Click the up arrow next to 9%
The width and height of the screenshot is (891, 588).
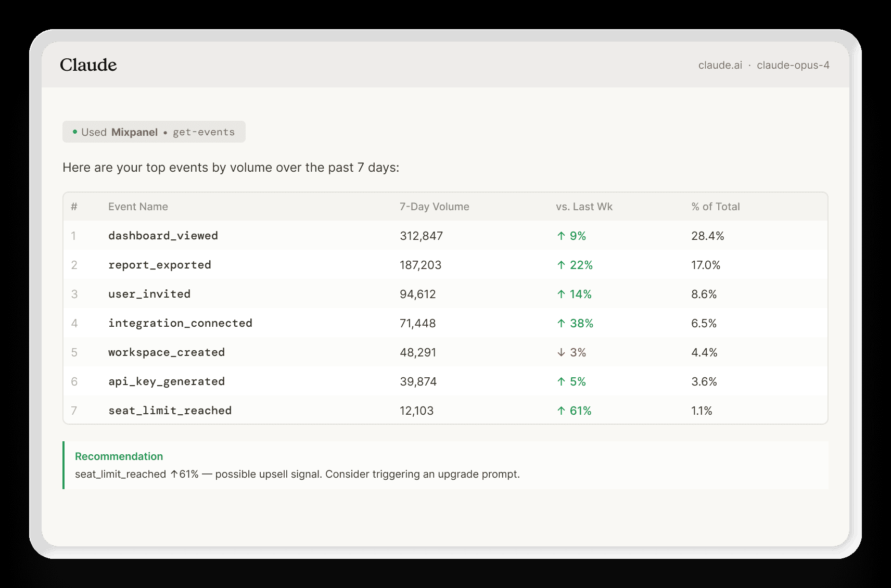coord(561,236)
